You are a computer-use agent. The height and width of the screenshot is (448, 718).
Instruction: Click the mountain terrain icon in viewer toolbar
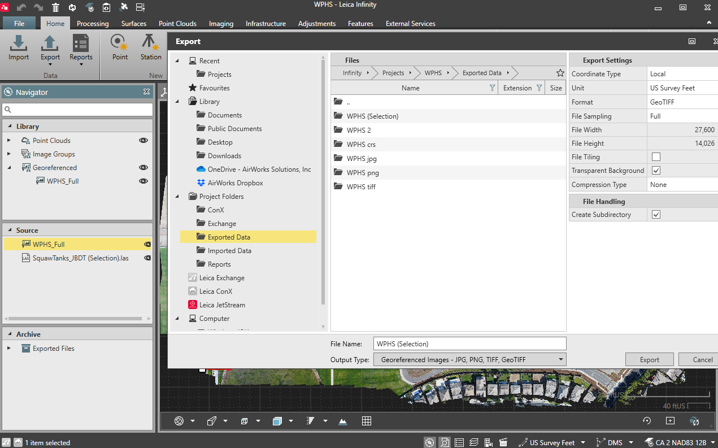click(x=343, y=421)
